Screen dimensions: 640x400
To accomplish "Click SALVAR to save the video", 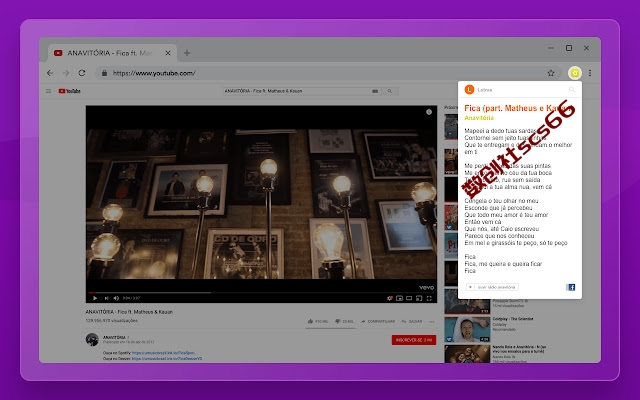I will click(412, 322).
